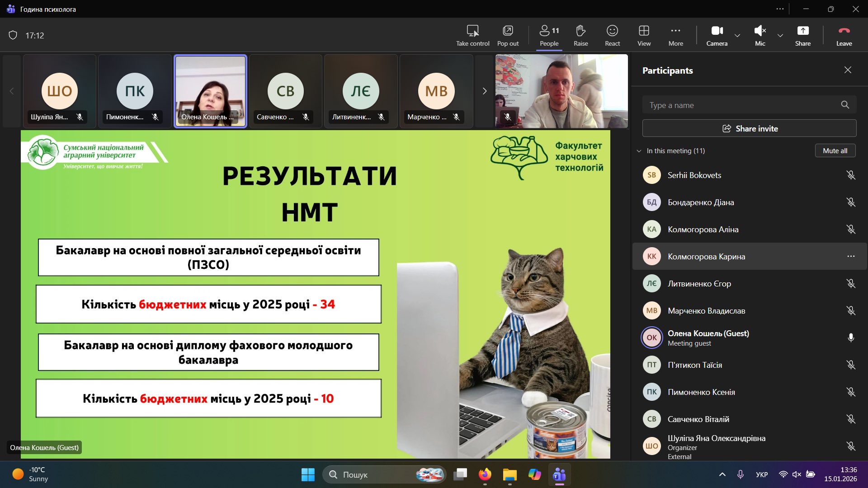The image size is (868, 488).
Task: Collapse the In this meeting list
Action: click(639, 151)
